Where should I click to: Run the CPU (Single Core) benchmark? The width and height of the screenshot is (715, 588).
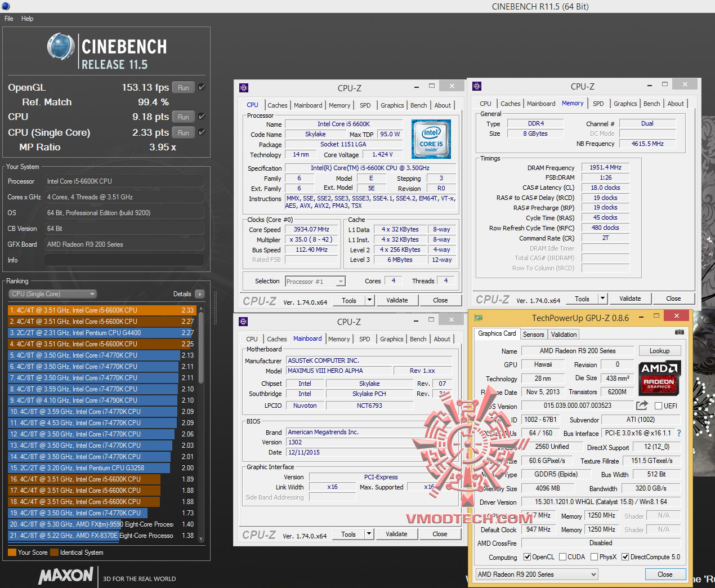click(184, 132)
